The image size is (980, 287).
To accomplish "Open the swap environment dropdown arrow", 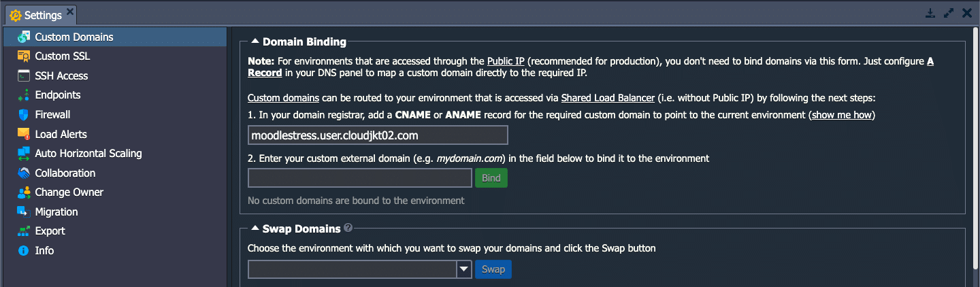I will pyautogui.click(x=464, y=269).
